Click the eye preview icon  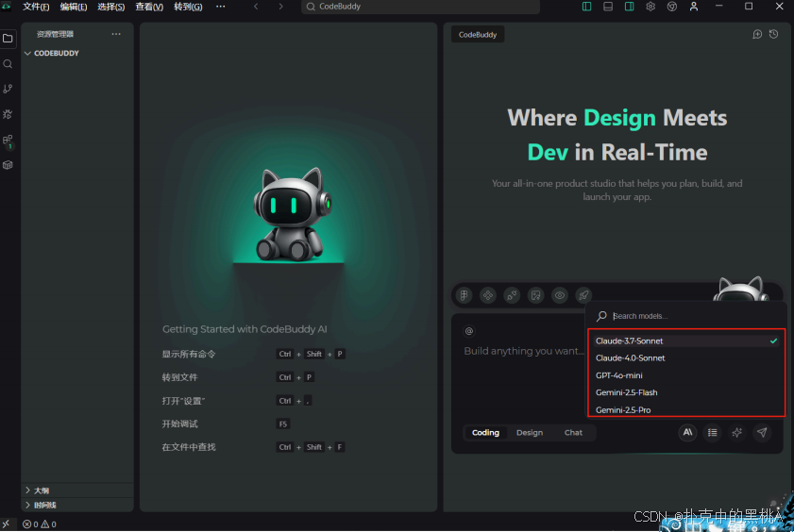[560, 295]
